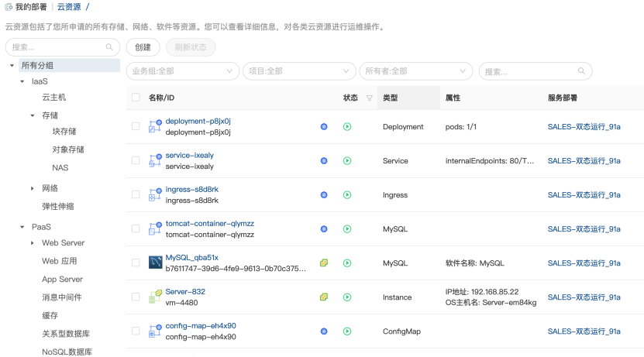Click magnifier icon in table search box
The width and height of the screenshot is (644, 357).
[581, 71]
